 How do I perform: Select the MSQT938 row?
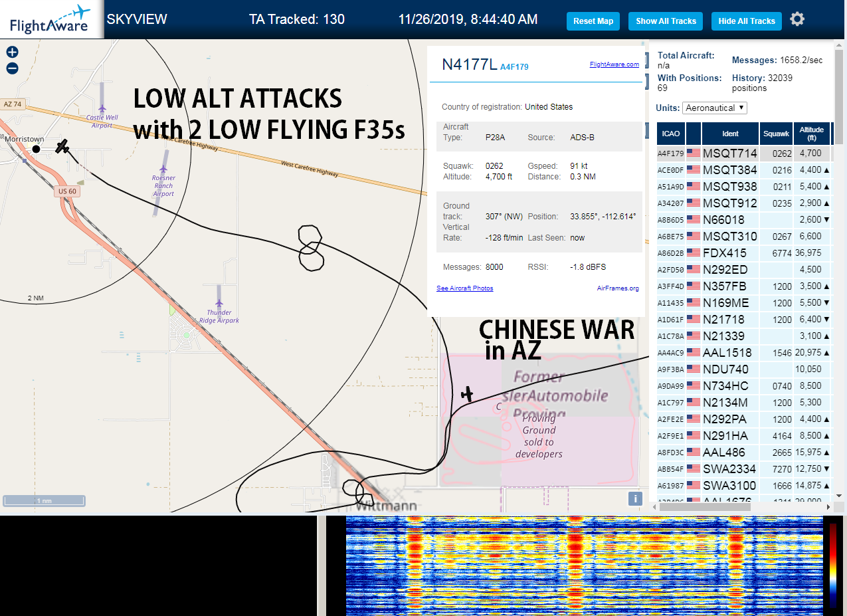[744, 186]
